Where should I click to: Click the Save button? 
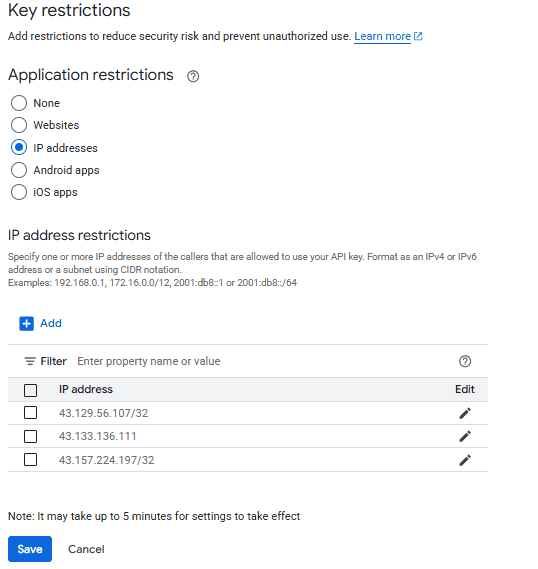tap(30, 549)
